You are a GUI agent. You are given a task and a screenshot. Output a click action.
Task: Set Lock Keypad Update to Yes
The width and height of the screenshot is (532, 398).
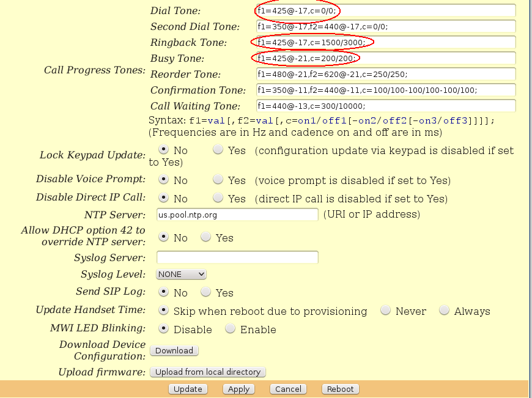coord(218,150)
